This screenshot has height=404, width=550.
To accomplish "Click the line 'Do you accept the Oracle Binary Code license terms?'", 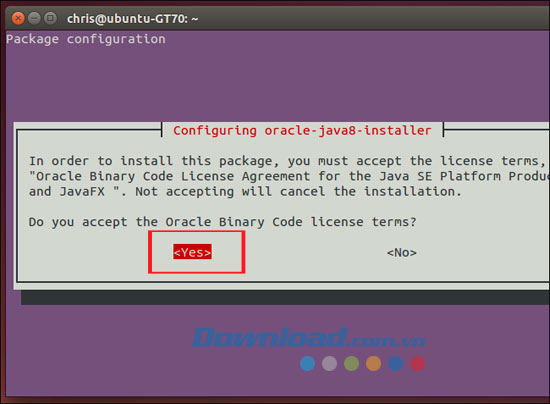I will tap(222, 222).
